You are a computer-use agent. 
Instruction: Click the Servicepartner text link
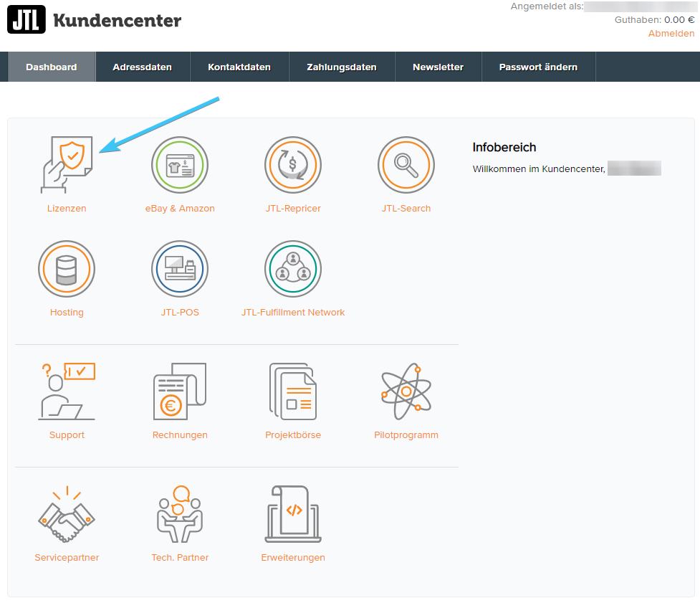click(x=67, y=557)
